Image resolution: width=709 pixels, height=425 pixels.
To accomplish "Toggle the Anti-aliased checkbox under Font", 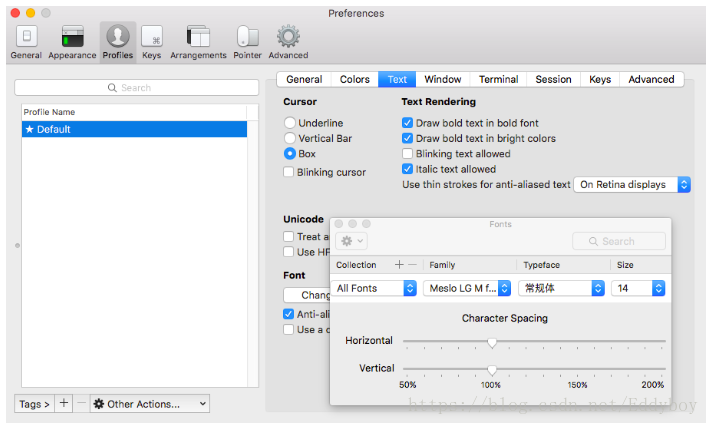I will point(288,314).
